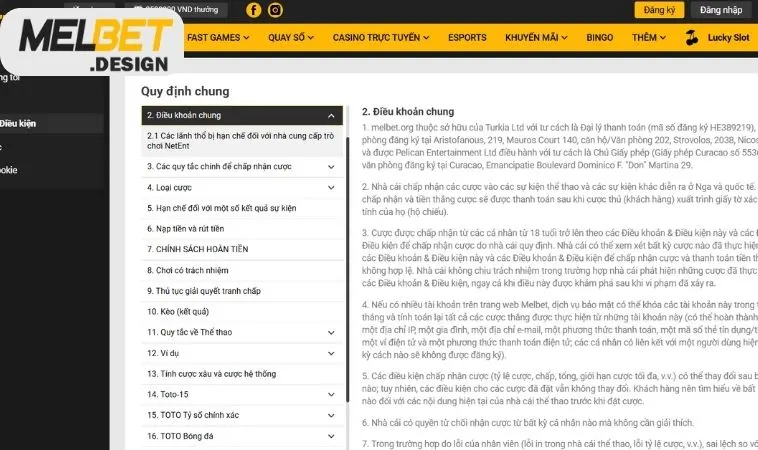Expand the 12. Ví dụ chevron
The width and height of the screenshot is (758, 450).
pos(331,353)
